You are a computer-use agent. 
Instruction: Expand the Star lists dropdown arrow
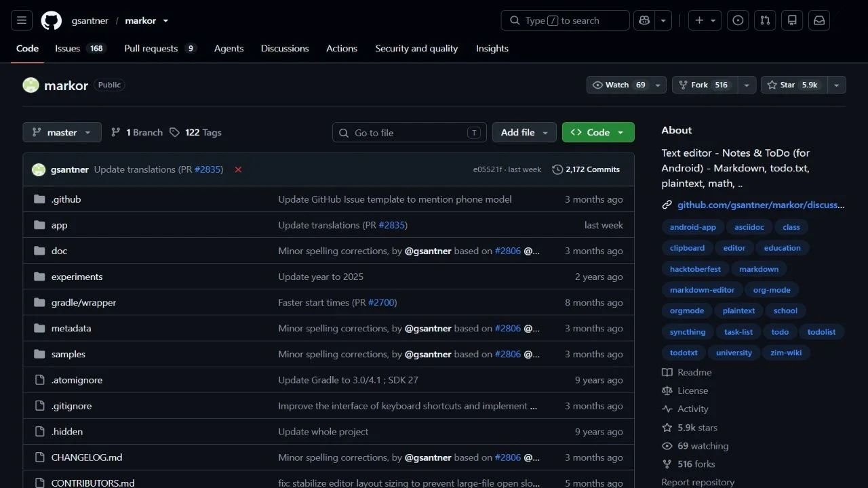pyautogui.click(x=837, y=85)
